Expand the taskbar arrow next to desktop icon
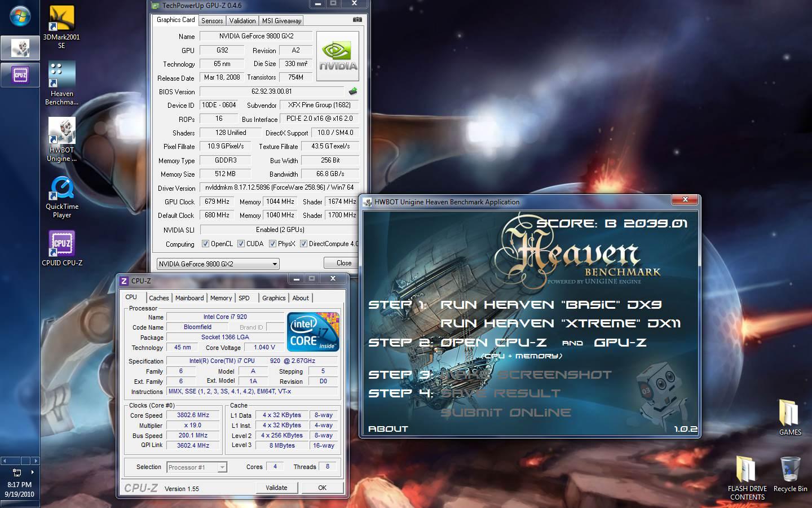 point(32,472)
